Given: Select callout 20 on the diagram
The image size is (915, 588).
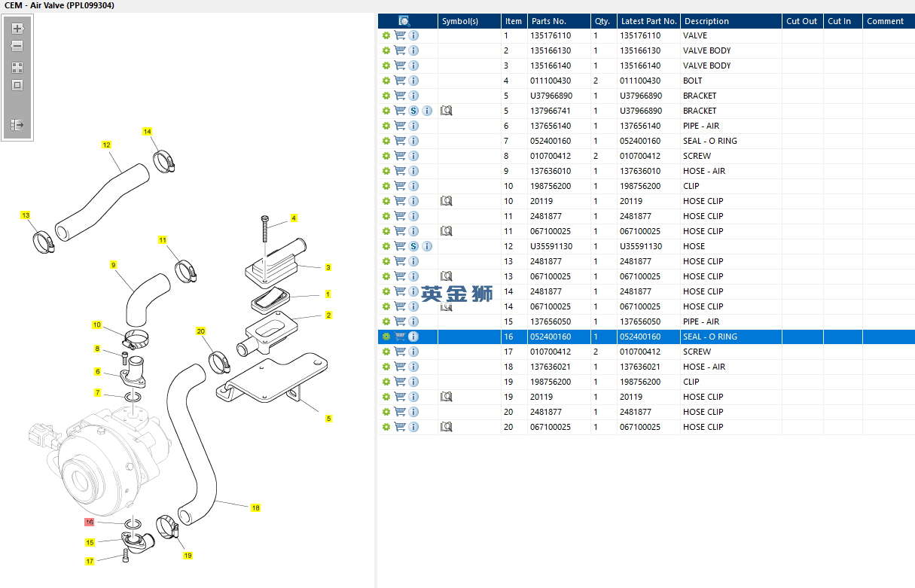Looking at the screenshot, I should (201, 331).
